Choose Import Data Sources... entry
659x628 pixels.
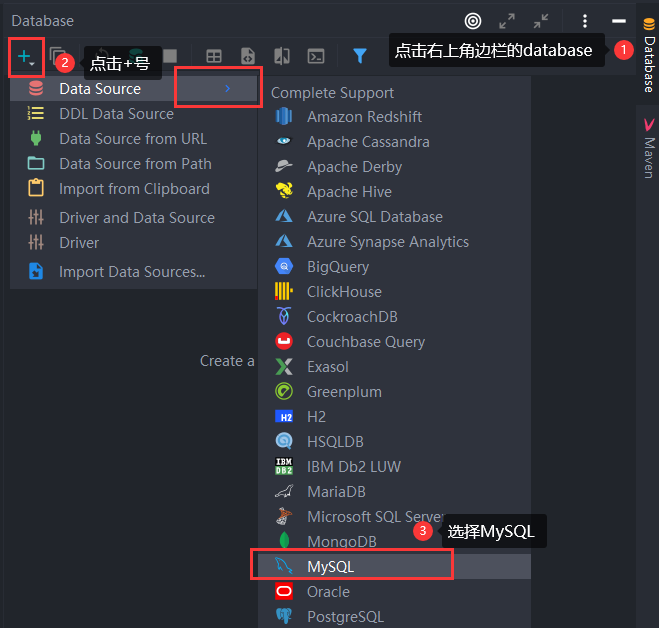point(134,272)
